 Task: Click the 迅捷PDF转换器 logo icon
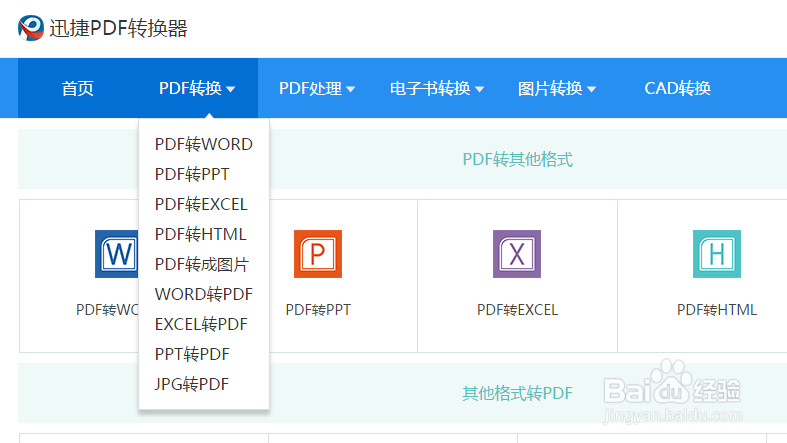(x=31, y=28)
